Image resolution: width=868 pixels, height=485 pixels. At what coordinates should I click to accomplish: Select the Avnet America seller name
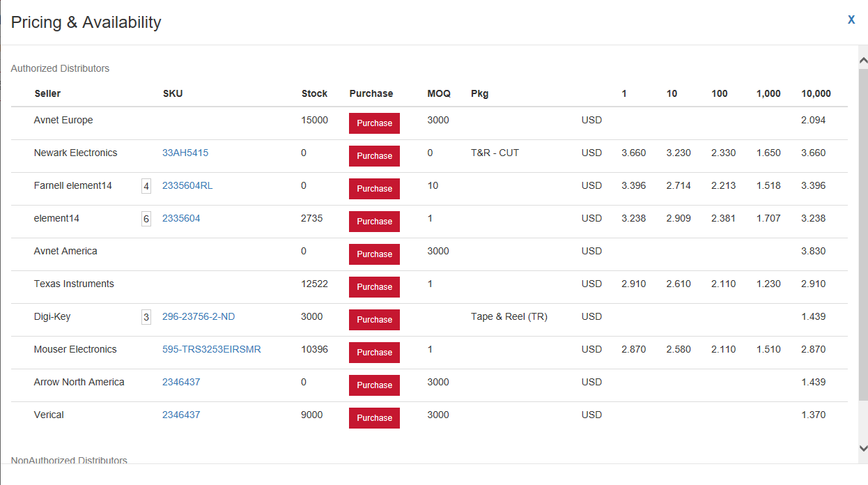[65, 251]
